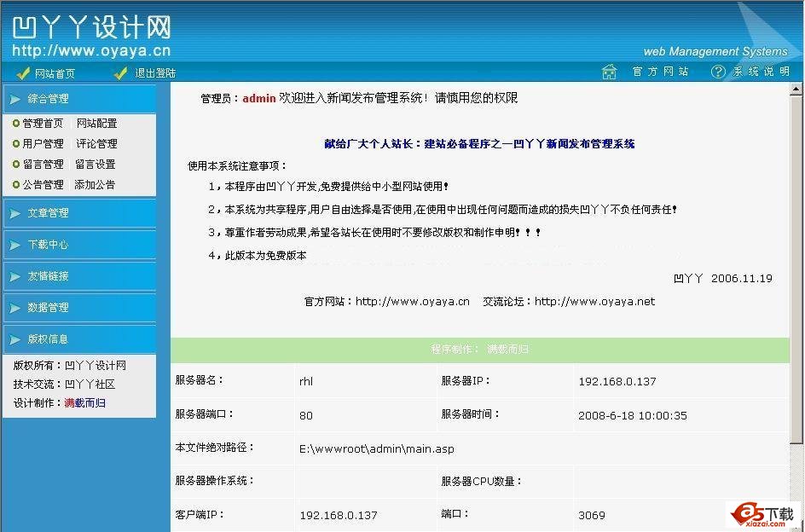Image resolution: width=805 pixels, height=532 pixels.
Task: Expand the 下载中心 section
Action: coord(79,245)
